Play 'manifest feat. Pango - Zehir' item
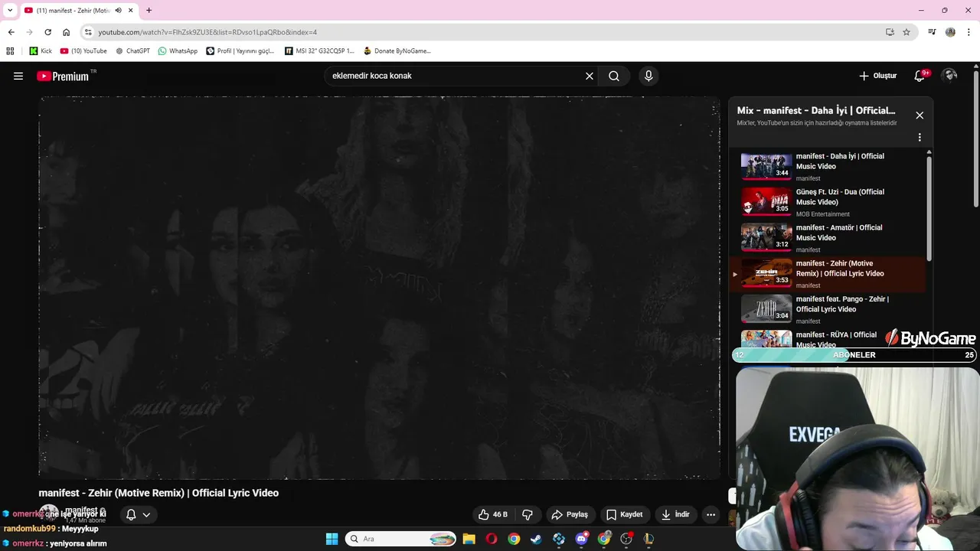Viewport: 980px width, 551px height. [x=830, y=309]
